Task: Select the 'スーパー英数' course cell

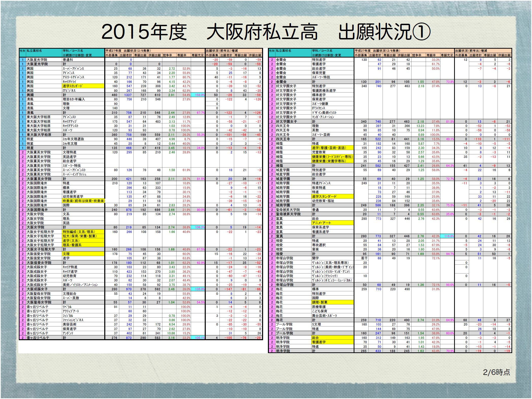Action: (83, 298)
